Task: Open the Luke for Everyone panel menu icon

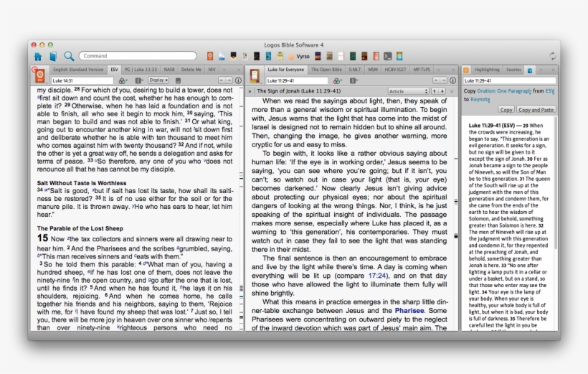Action: 255,75
